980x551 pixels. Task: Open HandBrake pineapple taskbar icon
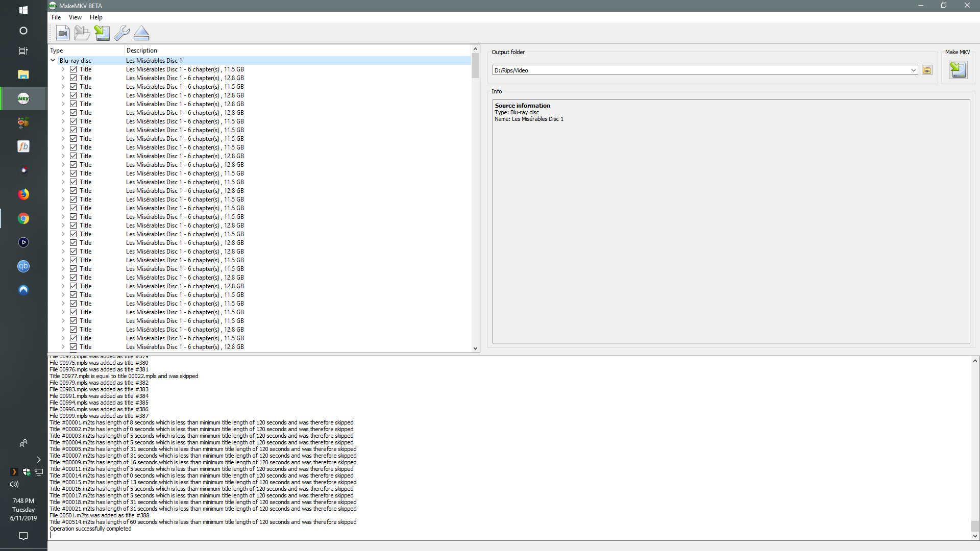[x=23, y=122]
